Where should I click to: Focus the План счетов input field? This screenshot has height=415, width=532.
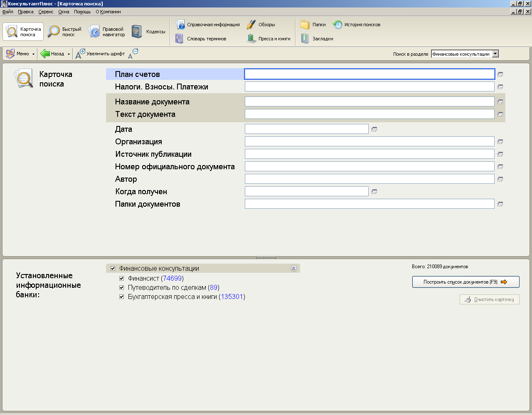[x=369, y=74]
